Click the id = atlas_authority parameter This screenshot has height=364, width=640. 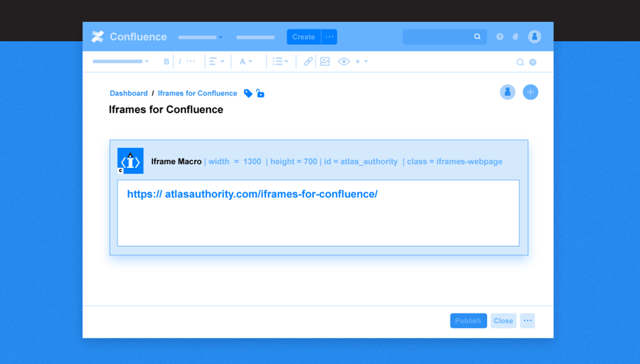[361, 162]
